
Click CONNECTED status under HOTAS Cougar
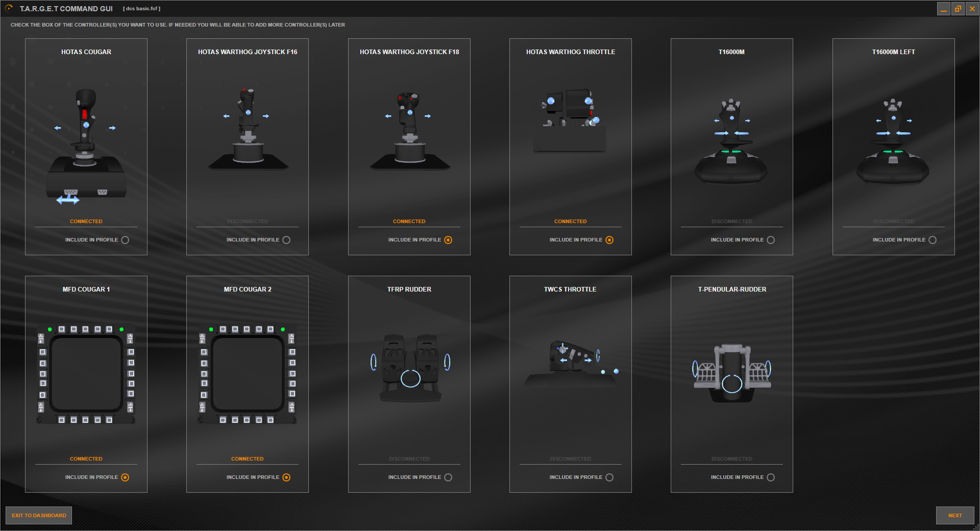[86, 222]
